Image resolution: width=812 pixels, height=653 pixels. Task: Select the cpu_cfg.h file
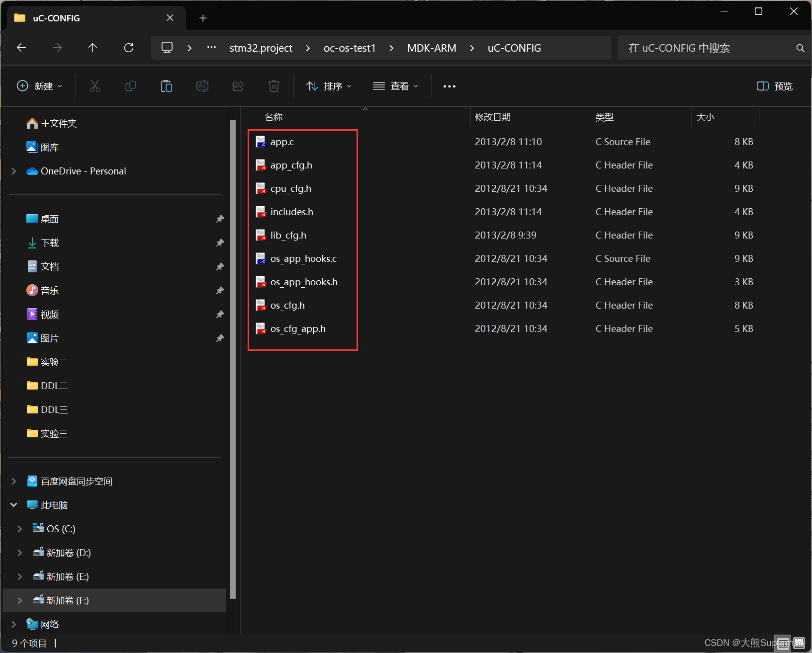pos(291,189)
